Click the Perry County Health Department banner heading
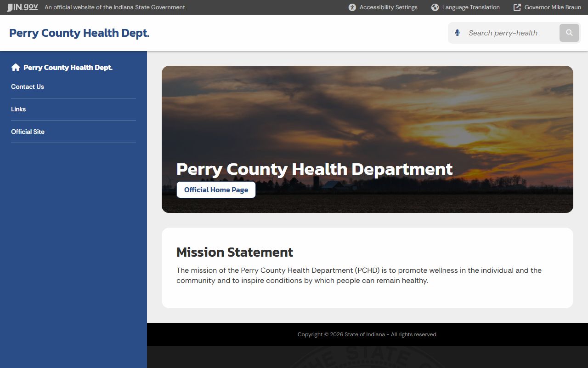The width and height of the screenshot is (588, 368). pyautogui.click(x=315, y=169)
